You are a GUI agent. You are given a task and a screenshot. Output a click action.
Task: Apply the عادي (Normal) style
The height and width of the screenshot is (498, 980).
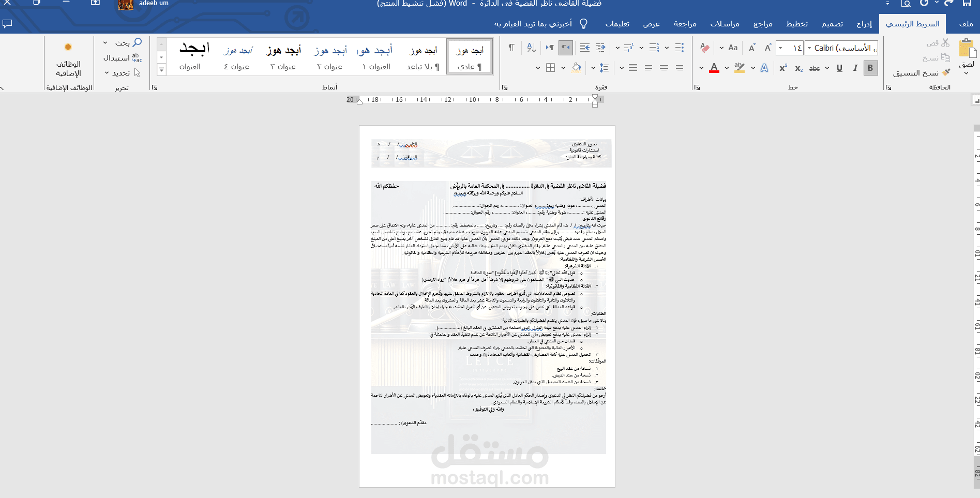click(x=470, y=57)
